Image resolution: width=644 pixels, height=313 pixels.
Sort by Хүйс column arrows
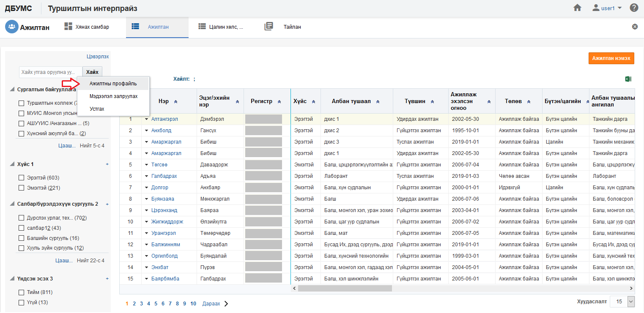[313, 102]
